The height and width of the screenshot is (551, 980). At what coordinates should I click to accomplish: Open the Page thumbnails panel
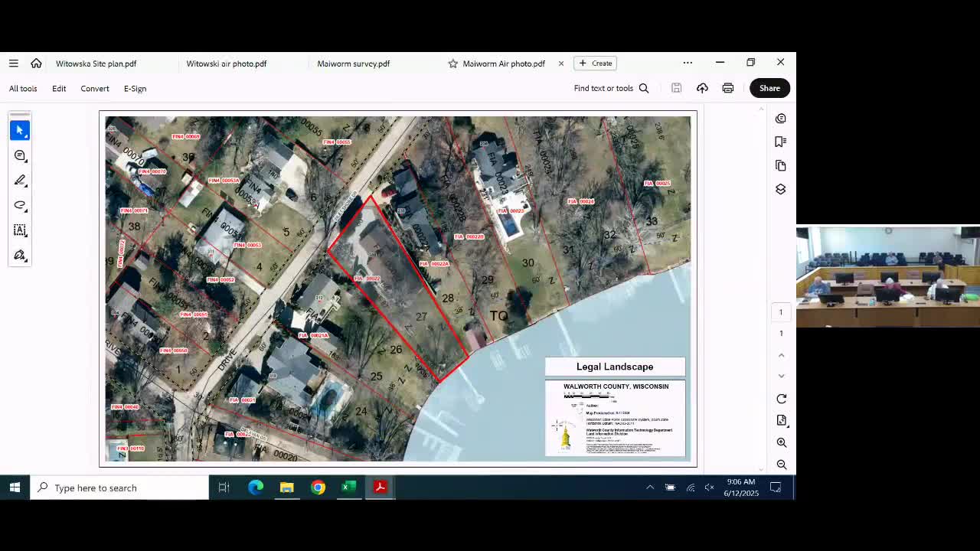pos(780,165)
